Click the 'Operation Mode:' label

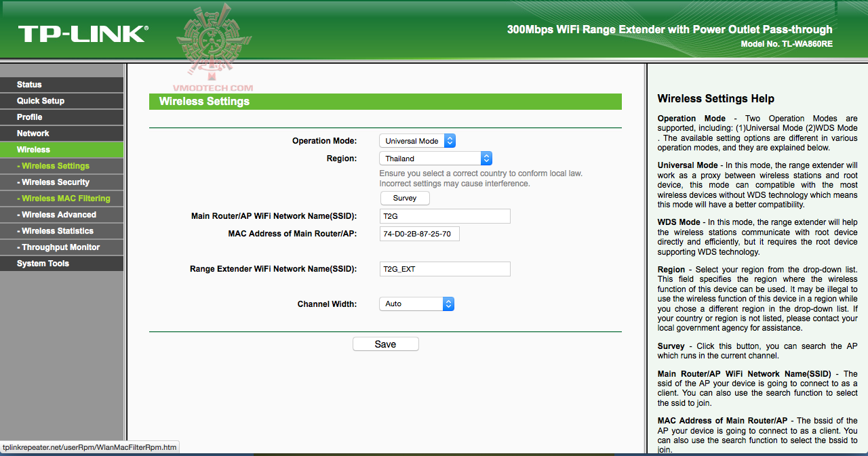click(324, 141)
